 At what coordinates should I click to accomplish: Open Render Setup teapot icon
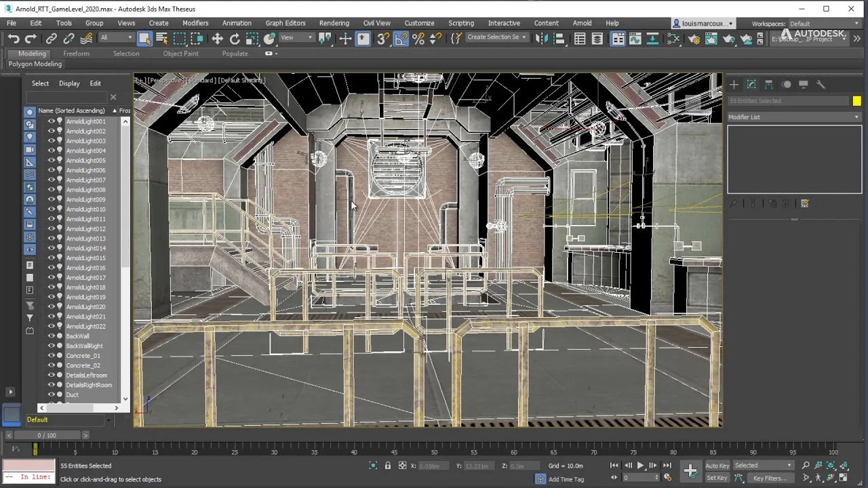[x=692, y=39]
